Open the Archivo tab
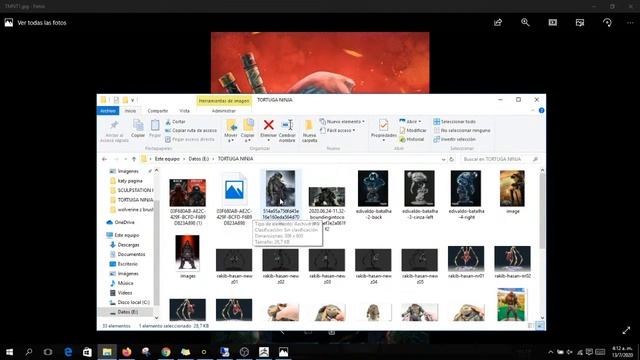The height and width of the screenshot is (360, 640). tap(108, 111)
